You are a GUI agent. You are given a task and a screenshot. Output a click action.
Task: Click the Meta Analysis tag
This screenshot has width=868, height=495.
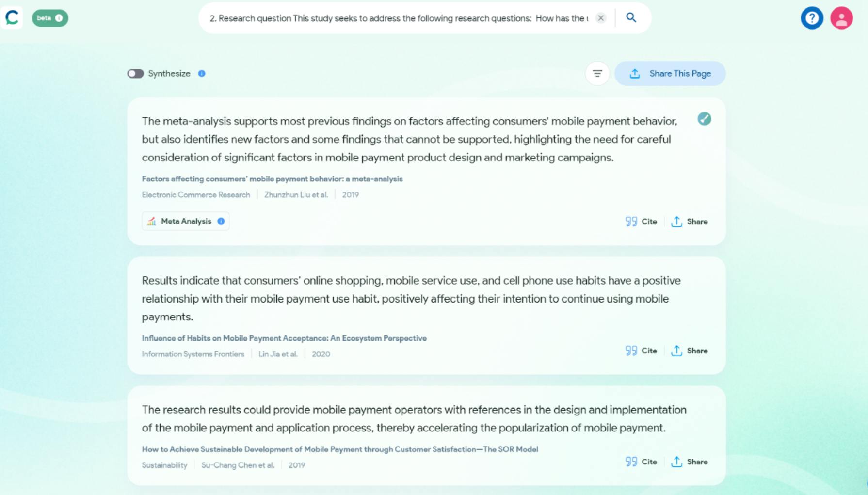(x=180, y=222)
